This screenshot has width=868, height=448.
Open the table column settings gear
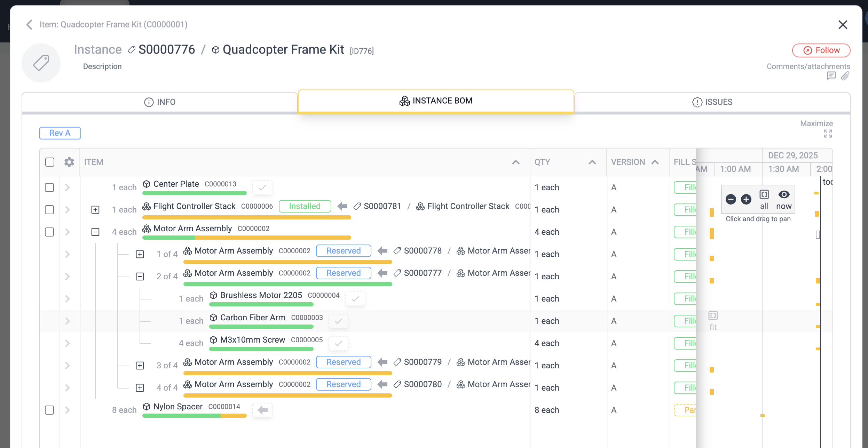(69, 162)
